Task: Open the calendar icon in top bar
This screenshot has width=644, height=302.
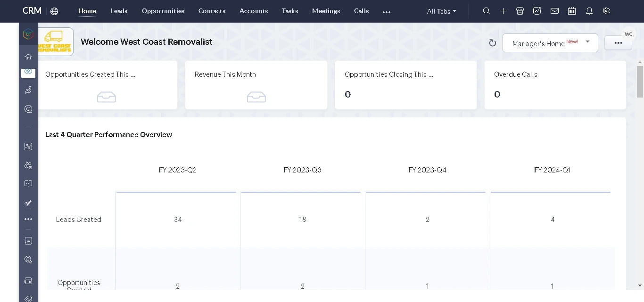Action: coord(572,11)
